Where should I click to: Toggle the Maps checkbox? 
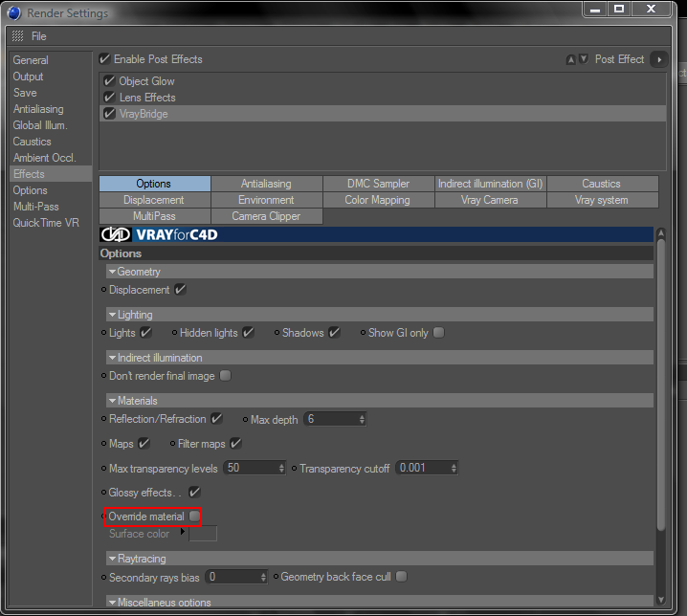144,444
